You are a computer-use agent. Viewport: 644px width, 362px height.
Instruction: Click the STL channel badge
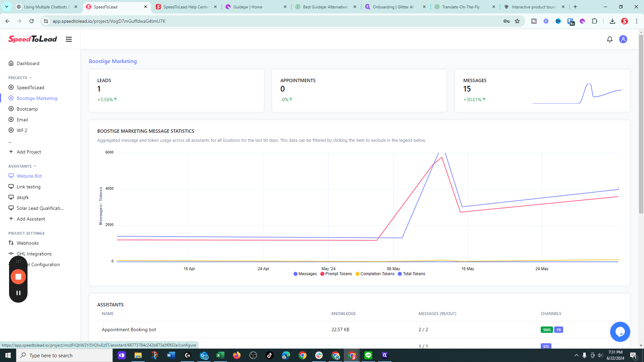click(x=546, y=346)
